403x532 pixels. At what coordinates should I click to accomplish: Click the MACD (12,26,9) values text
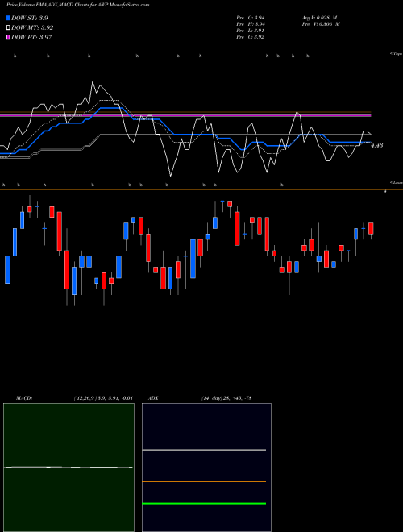103,397
